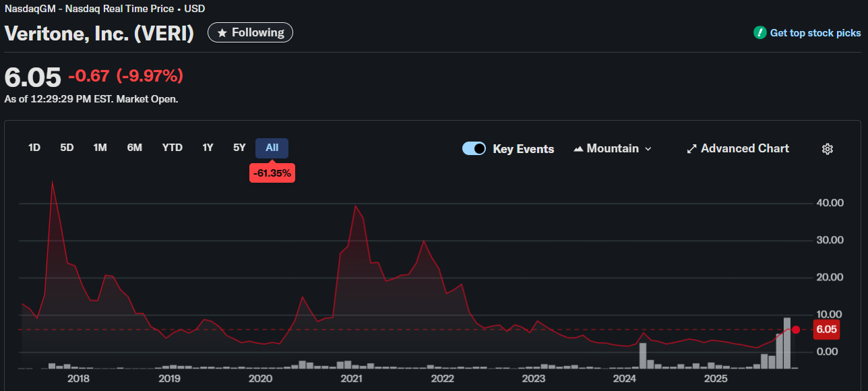Open the Mountain chart type dropdown

point(613,149)
